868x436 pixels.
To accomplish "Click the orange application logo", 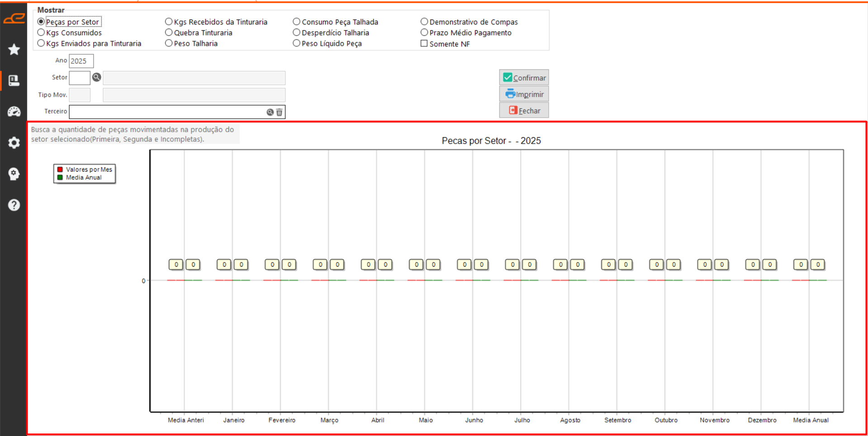I will (14, 19).
